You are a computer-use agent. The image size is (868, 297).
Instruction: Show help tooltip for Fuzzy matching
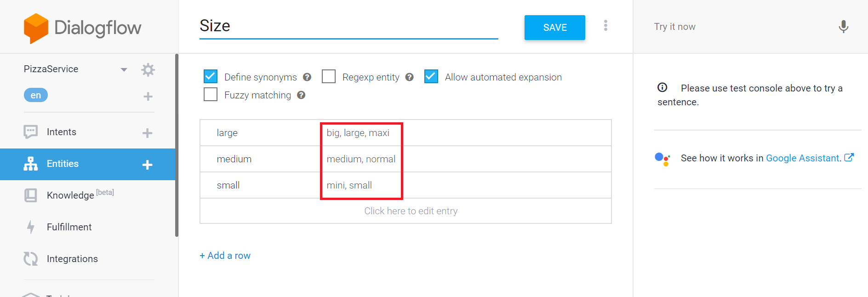pos(301,95)
